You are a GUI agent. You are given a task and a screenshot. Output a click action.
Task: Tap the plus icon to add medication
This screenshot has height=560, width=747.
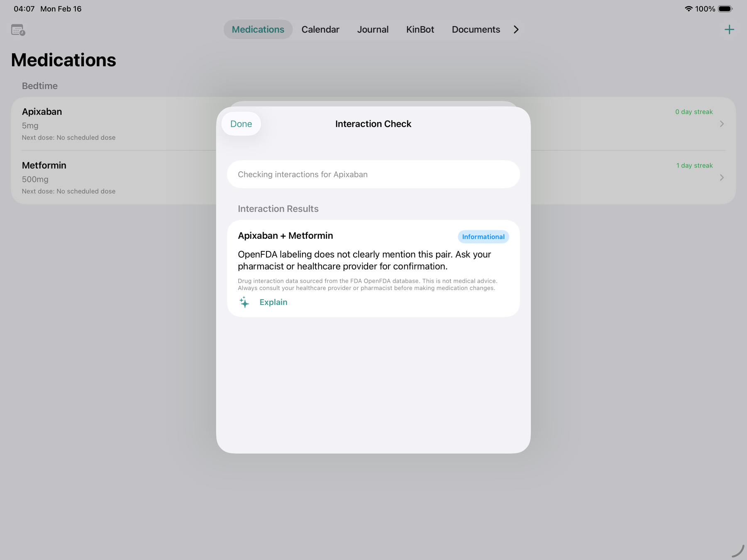tap(729, 29)
